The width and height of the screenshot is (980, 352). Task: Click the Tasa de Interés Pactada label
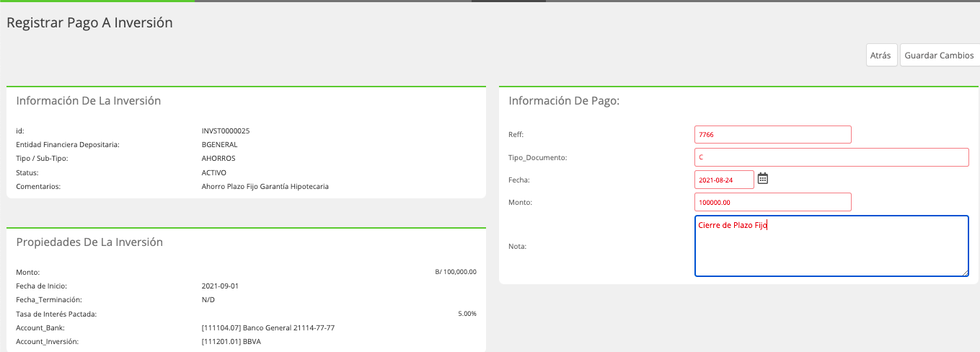(56, 314)
